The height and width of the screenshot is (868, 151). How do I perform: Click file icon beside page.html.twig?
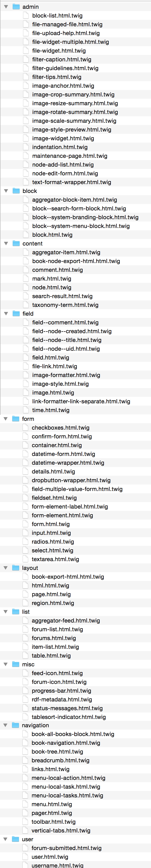tap(26, 594)
